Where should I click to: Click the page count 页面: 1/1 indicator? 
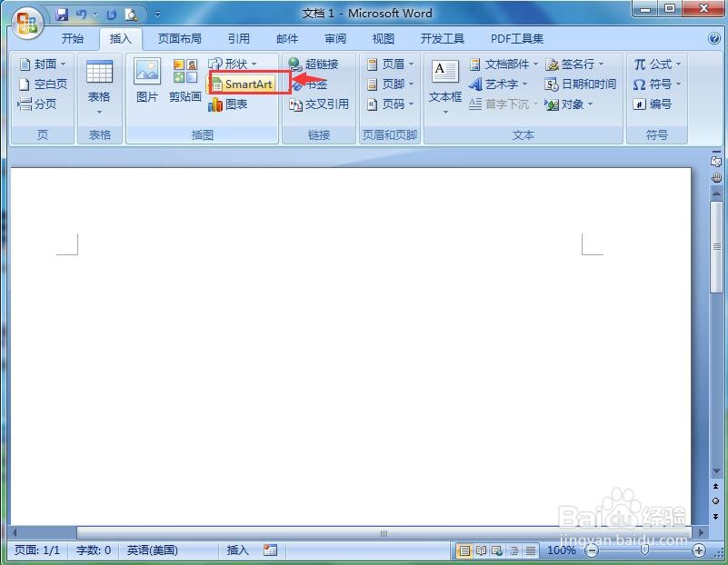point(37,550)
